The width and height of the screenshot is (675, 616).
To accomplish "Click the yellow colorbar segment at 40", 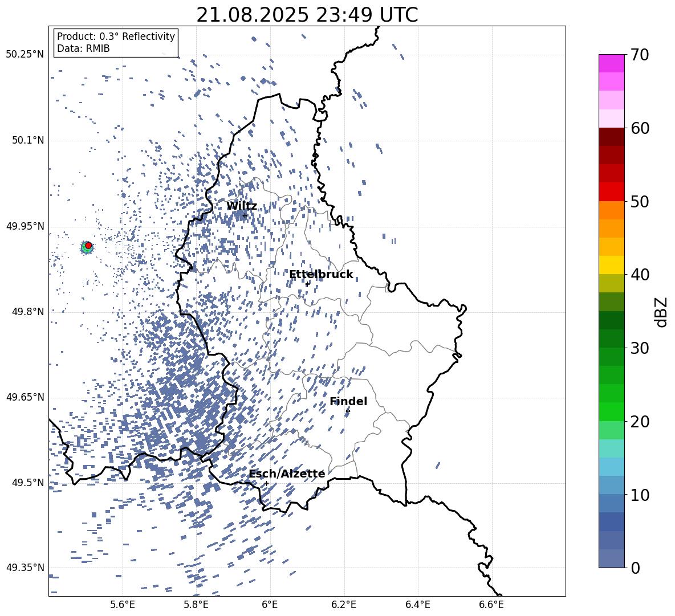I will coord(611,265).
